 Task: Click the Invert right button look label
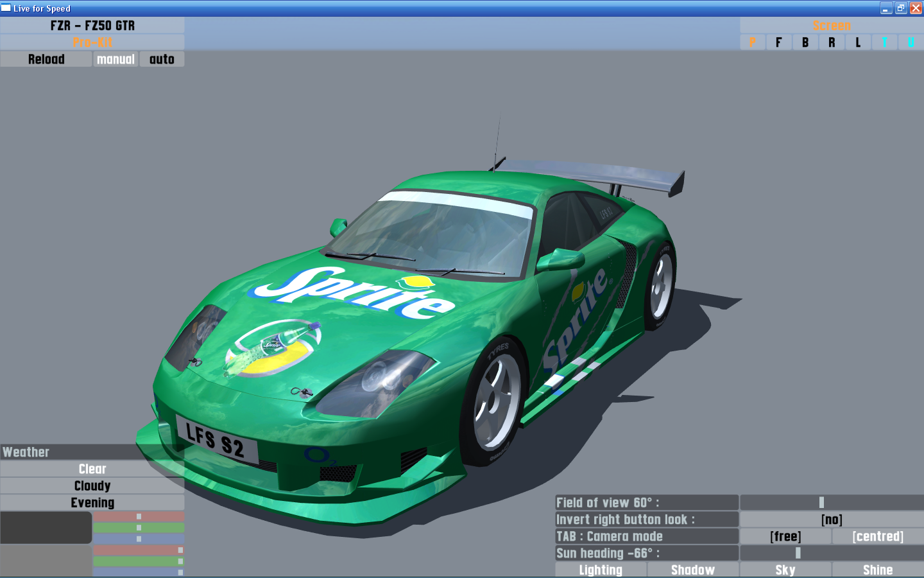coord(647,519)
